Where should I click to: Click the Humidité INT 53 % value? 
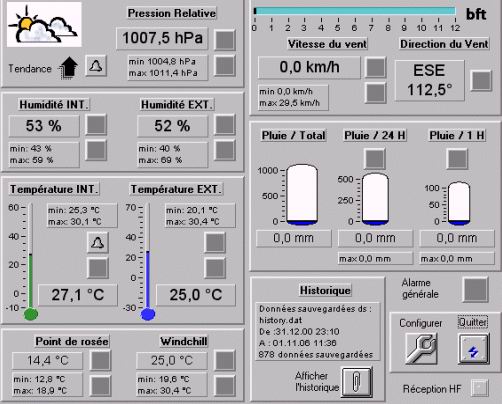(x=44, y=126)
